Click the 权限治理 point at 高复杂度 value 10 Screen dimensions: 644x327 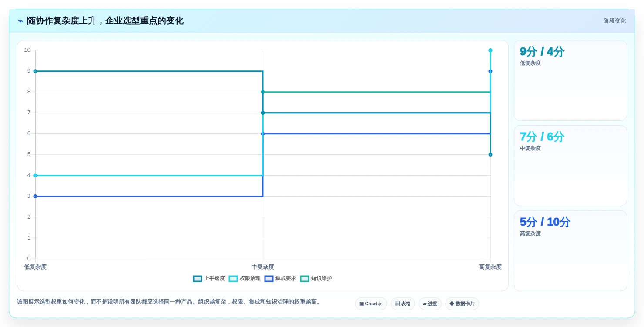pos(490,50)
